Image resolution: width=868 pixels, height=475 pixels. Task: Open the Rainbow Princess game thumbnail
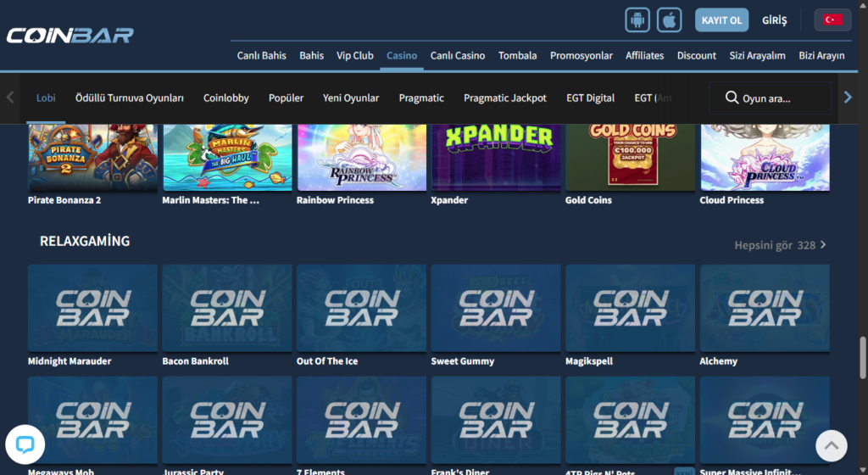pos(361,158)
